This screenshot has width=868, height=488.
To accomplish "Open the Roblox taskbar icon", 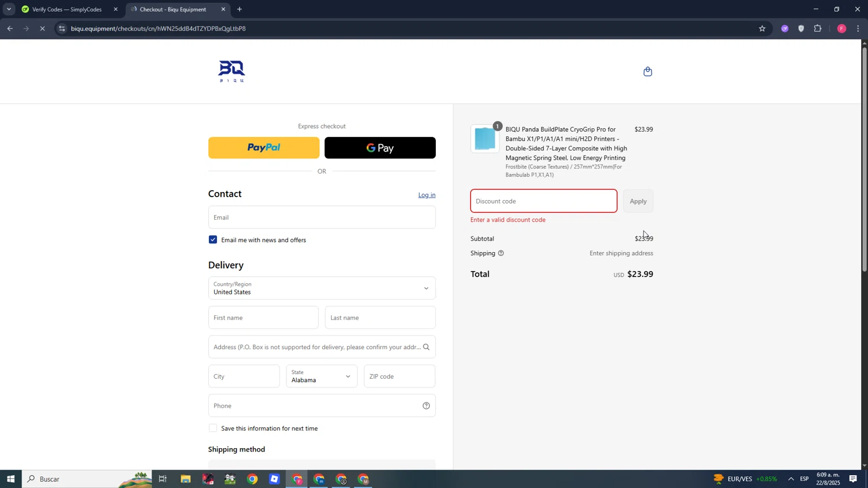I will [274, 479].
